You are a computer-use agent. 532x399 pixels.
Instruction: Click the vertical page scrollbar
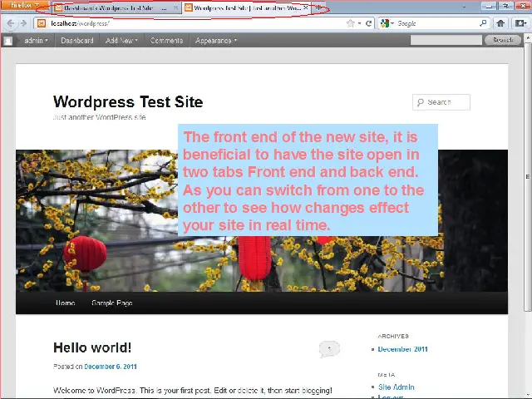528,176
